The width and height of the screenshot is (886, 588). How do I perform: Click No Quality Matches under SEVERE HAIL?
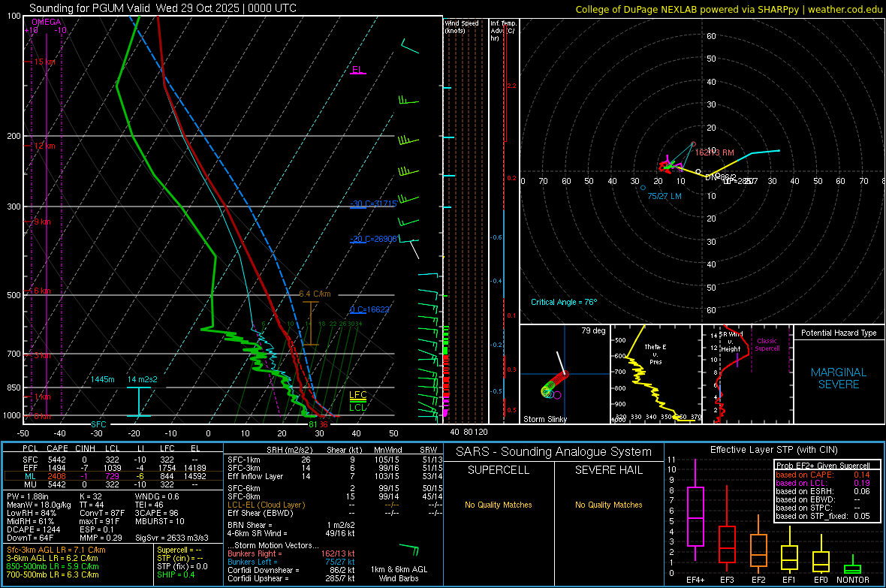tap(609, 505)
